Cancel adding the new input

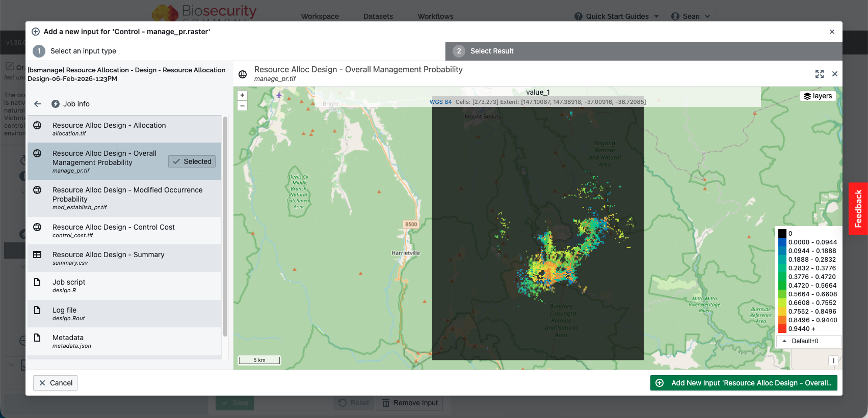coord(55,383)
